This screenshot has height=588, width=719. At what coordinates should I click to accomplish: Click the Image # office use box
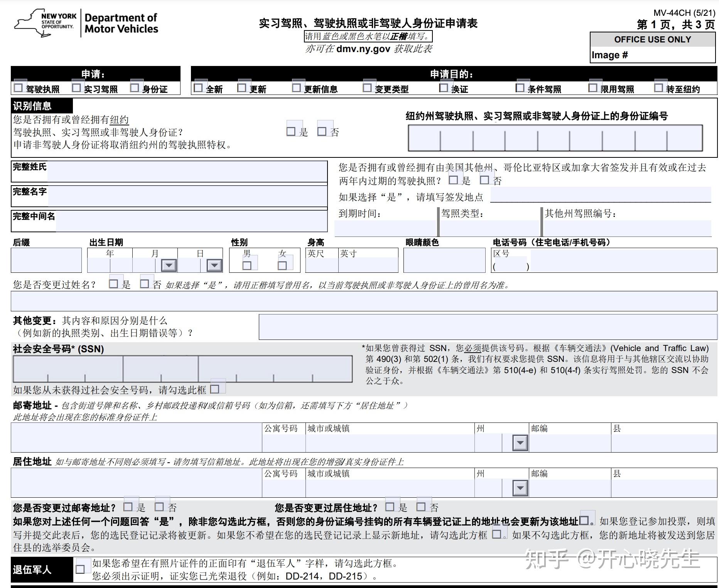point(653,55)
